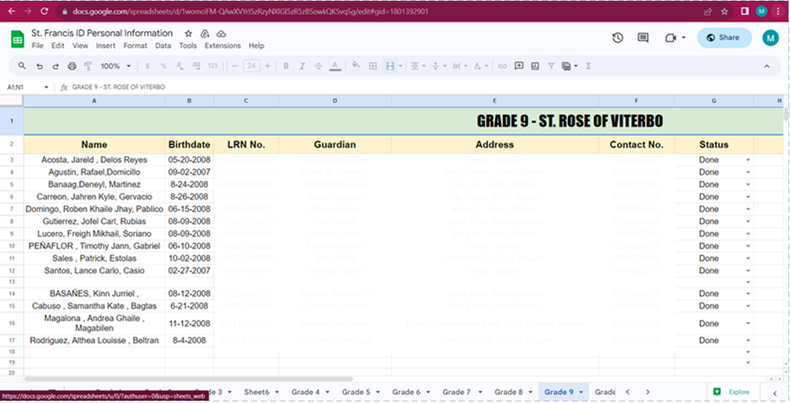
Task: Print the spreadsheet
Action: (x=72, y=66)
